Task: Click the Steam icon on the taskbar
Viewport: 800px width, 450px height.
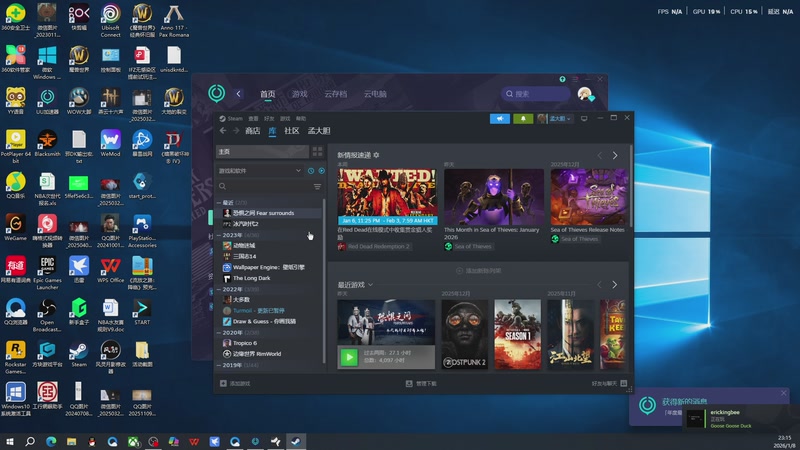Action: 296,441
